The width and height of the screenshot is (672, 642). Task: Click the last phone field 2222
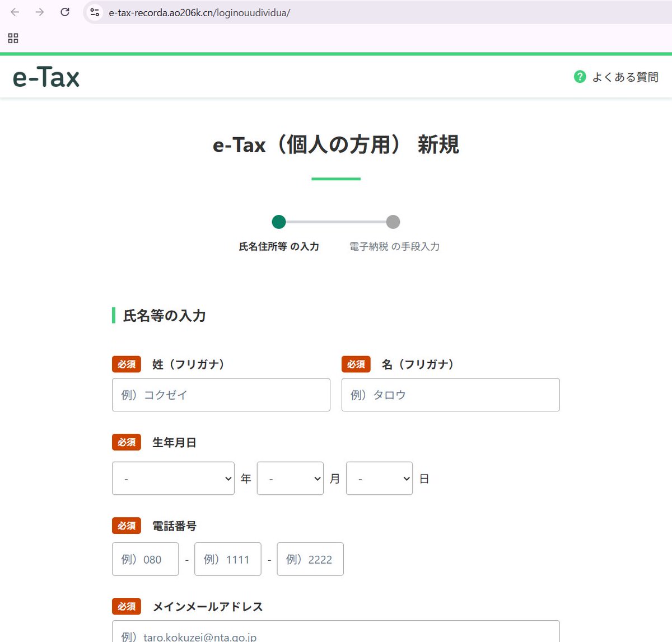[x=310, y=559]
